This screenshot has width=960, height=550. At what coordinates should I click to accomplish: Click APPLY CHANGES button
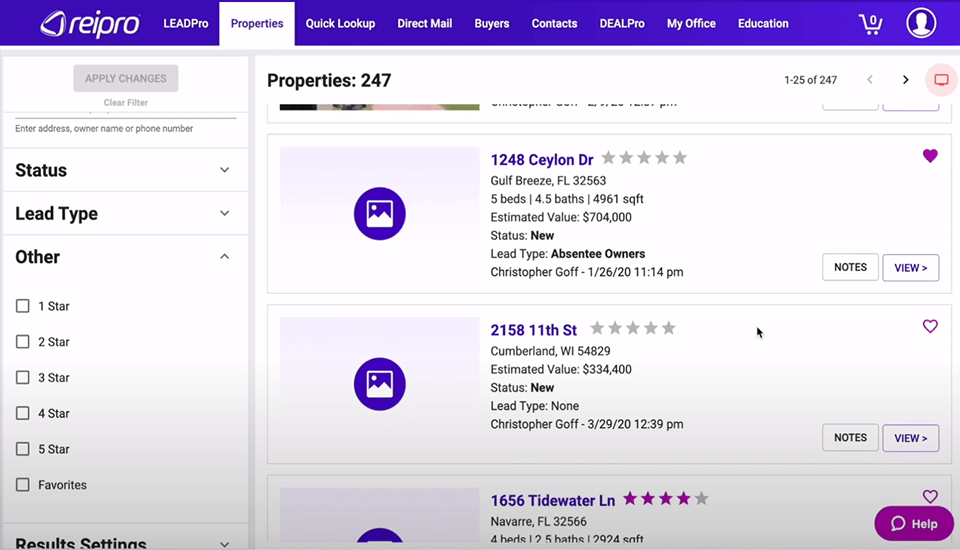[x=126, y=78]
